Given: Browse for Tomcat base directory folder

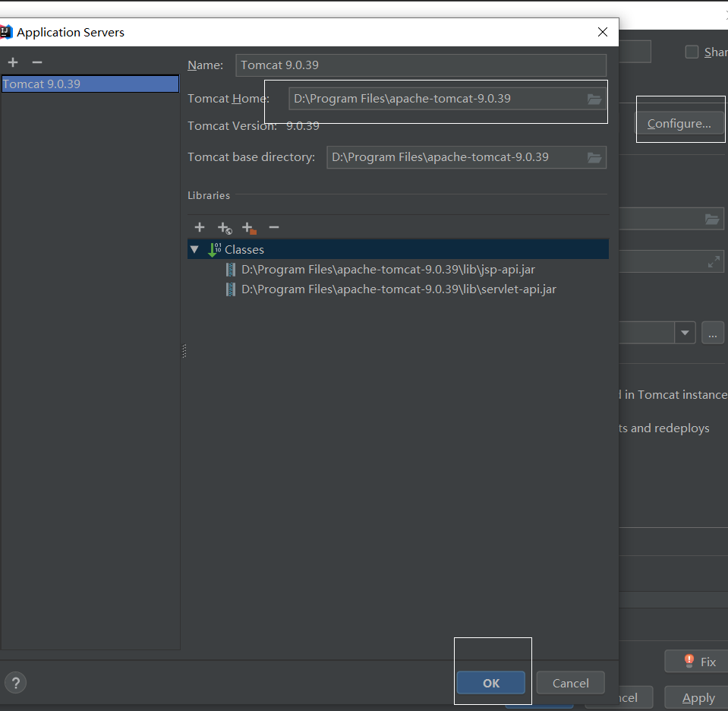Looking at the screenshot, I should coord(594,157).
